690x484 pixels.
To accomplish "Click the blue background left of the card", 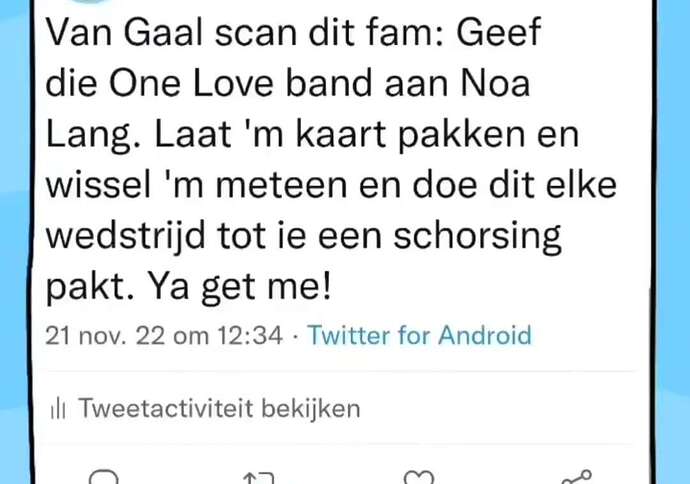I will (13, 242).
